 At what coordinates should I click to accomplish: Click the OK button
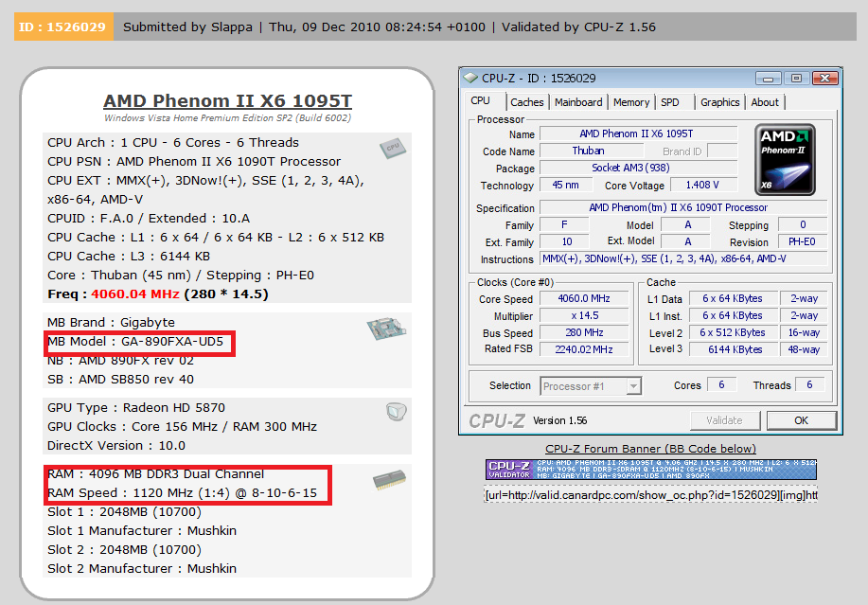point(801,420)
